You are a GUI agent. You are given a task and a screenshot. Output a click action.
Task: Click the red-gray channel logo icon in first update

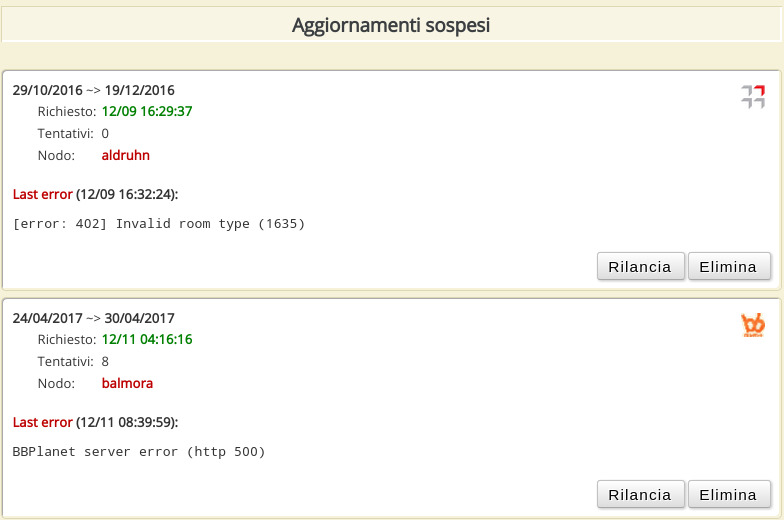coord(753,96)
